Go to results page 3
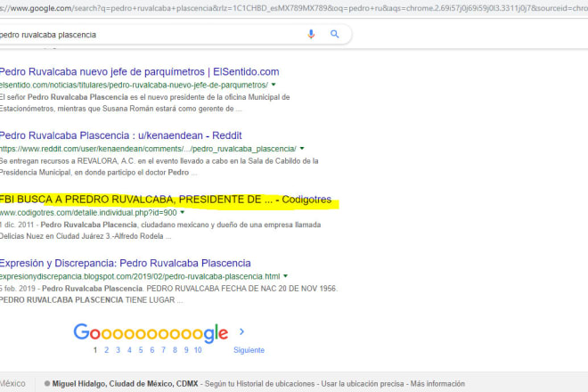 118,350
